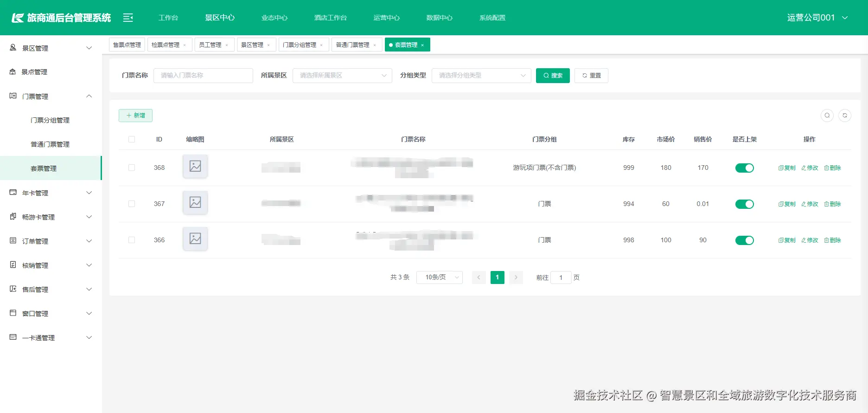Open the 运营公司001 account dropdown
This screenshot has height=413, width=868.
point(817,18)
